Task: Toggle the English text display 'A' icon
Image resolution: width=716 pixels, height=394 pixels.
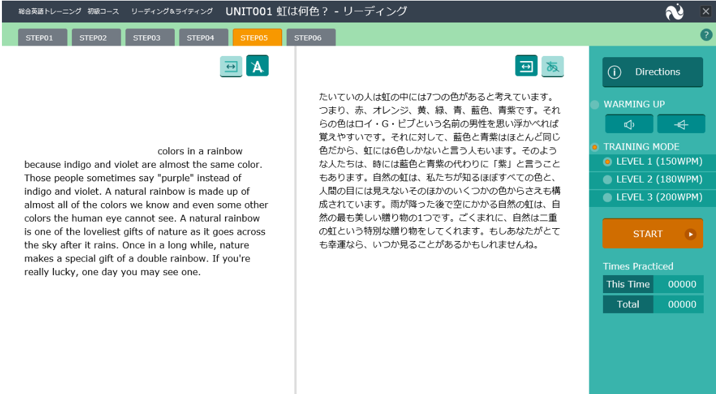Action: [x=258, y=66]
